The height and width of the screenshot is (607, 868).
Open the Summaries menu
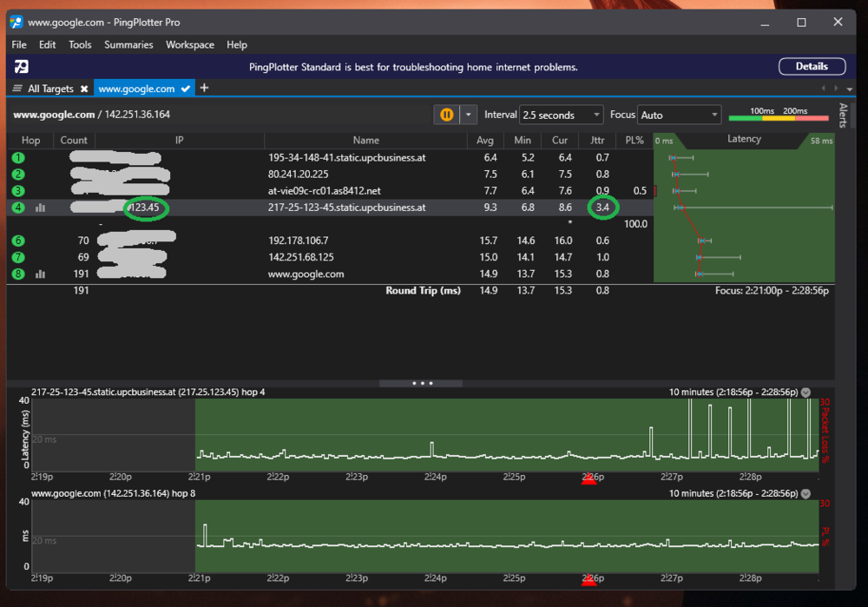point(128,45)
